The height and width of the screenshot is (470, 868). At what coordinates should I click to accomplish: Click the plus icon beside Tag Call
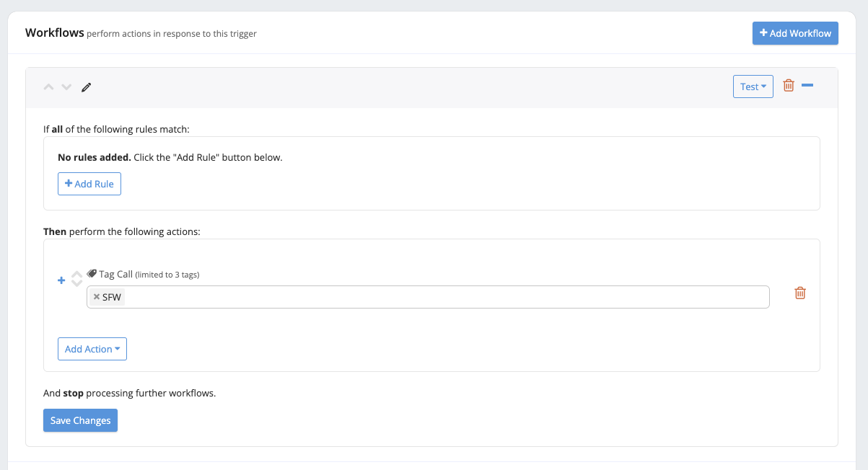61,280
